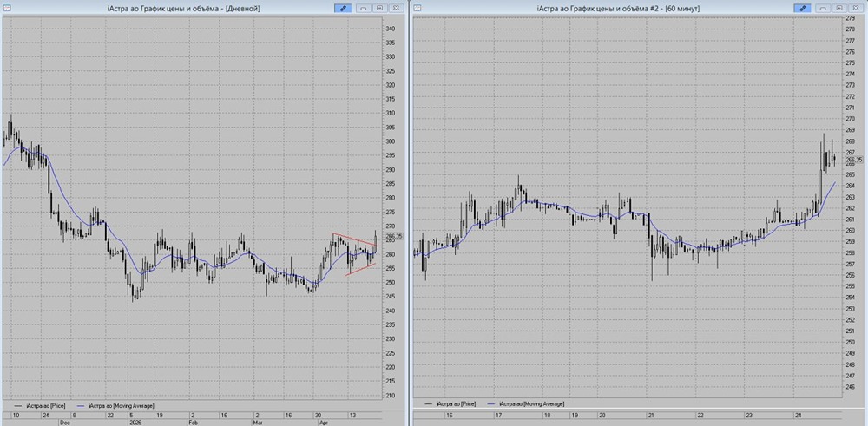
Task: Minimize the 60 минут chart window
Action: (824, 8)
